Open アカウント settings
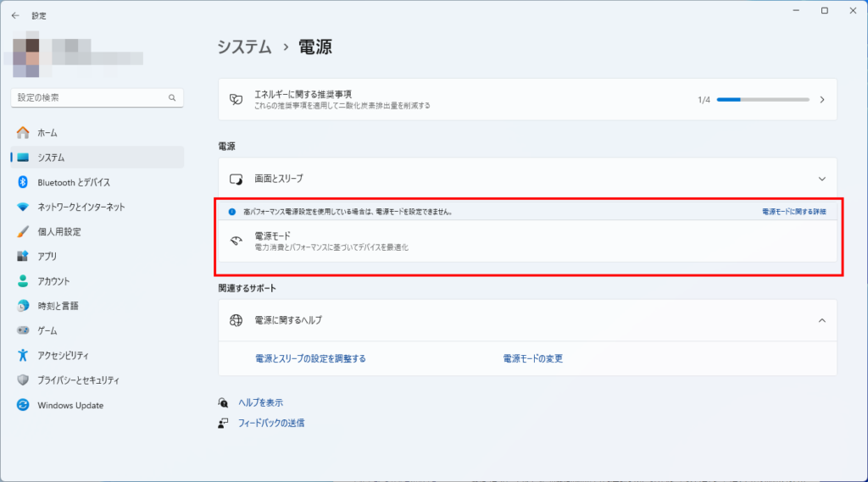 pyautogui.click(x=97, y=281)
